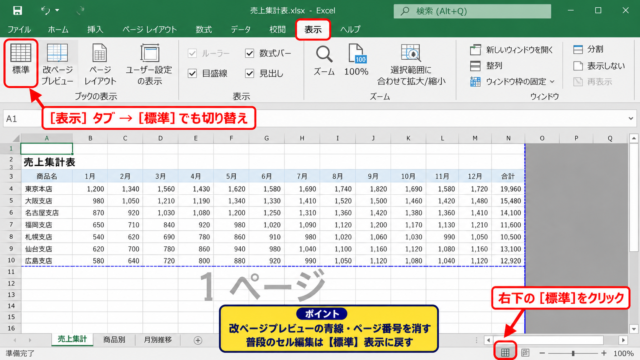
Task: Open the ファイル tab
Action: [x=19, y=29]
